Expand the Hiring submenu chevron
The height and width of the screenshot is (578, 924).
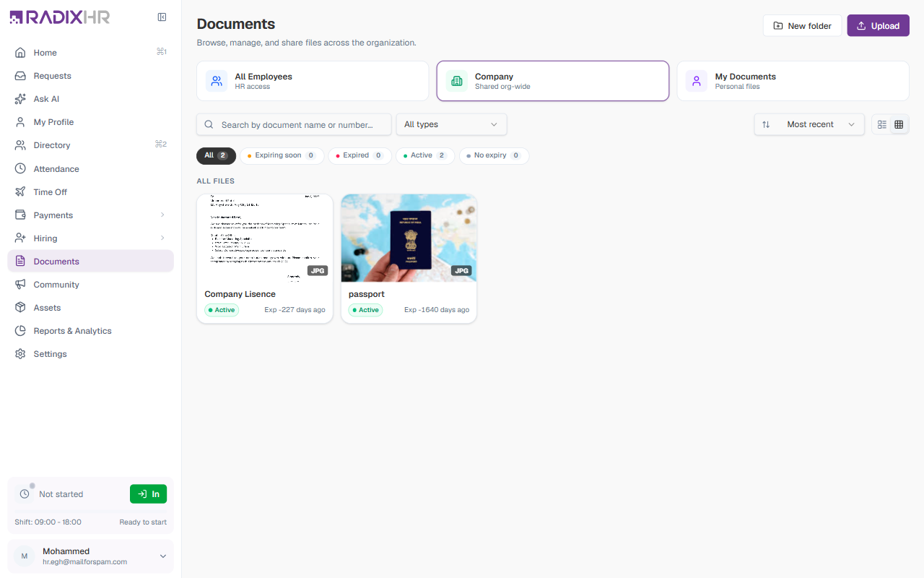162,238
